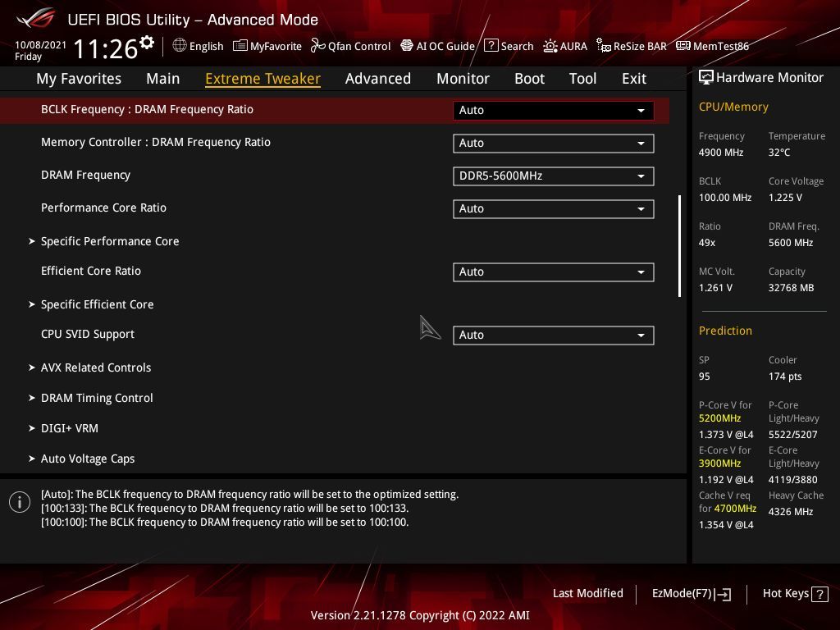Switch to My Favorites tab
The image size is (840, 630).
pyautogui.click(x=79, y=79)
